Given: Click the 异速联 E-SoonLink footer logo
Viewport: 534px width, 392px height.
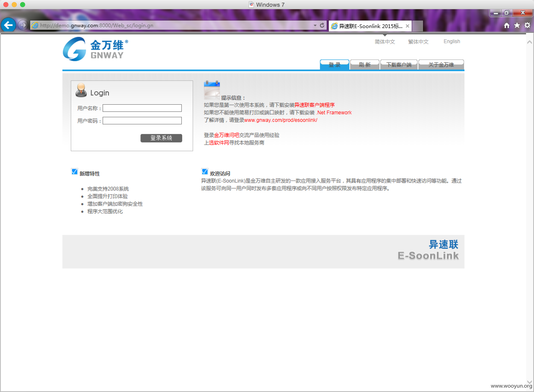Looking at the screenshot, I should coord(428,250).
